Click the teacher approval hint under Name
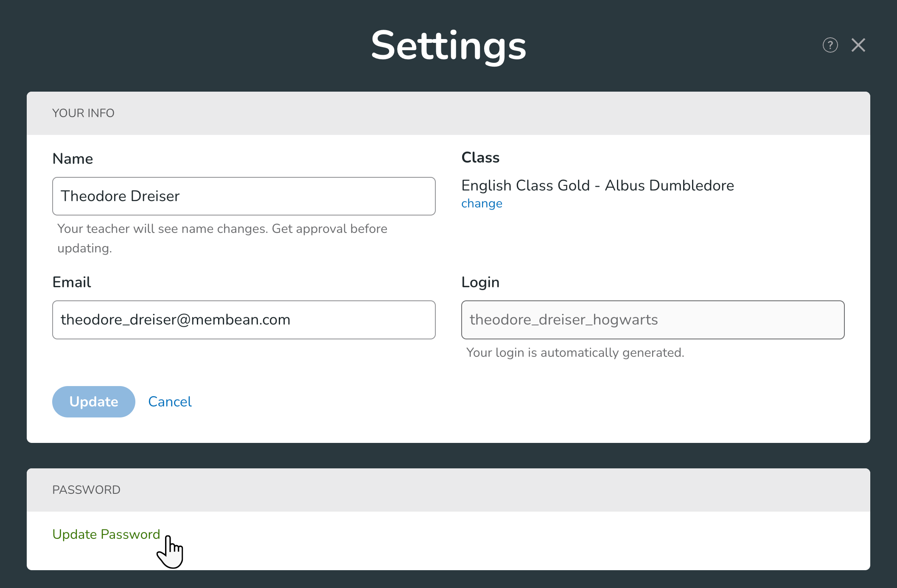Screen dimensions: 897x588 [222, 238]
